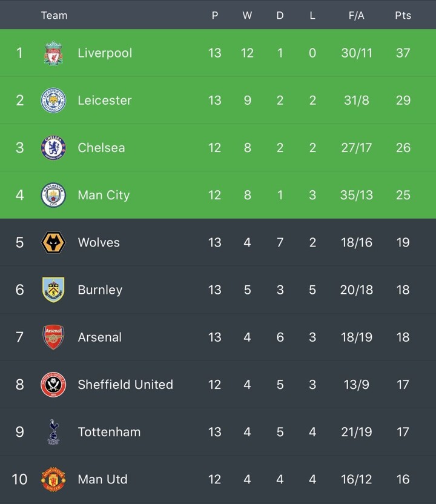Viewport: 436px width, 504px height.
Task: Select the Wolves row rank number 5
Action: [x=19, y=242]
